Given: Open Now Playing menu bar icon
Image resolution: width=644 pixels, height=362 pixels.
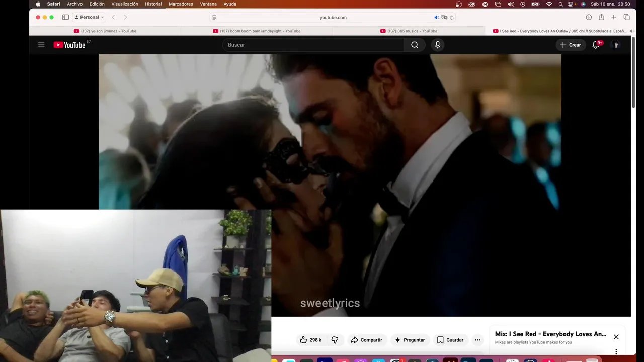Looking at the screenshot, I should point(523,4).
